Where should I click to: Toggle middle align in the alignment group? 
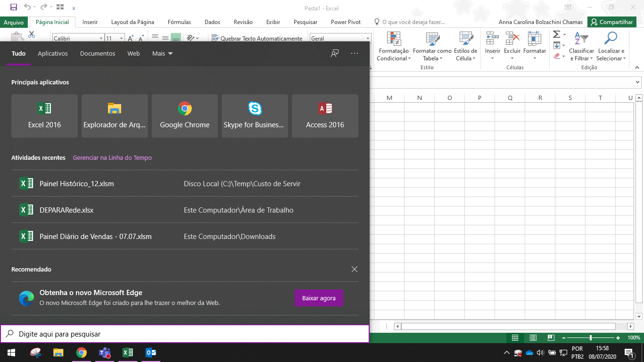[165, 38]
